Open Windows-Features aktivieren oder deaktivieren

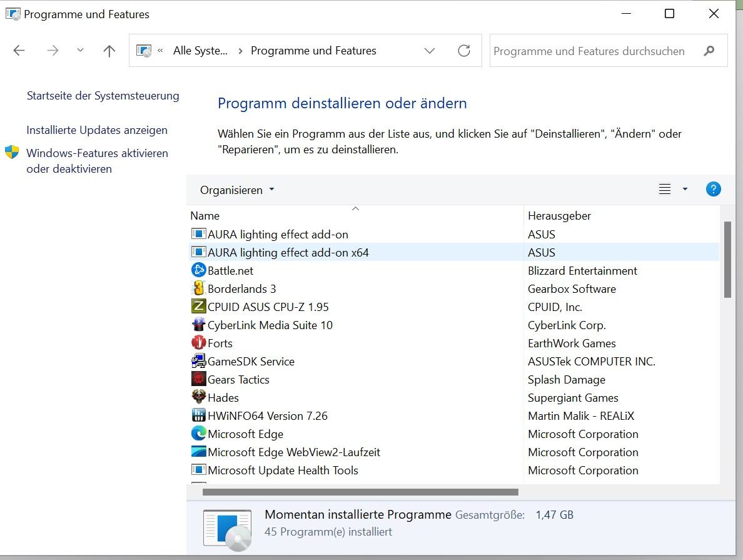(x=97, y=161)
